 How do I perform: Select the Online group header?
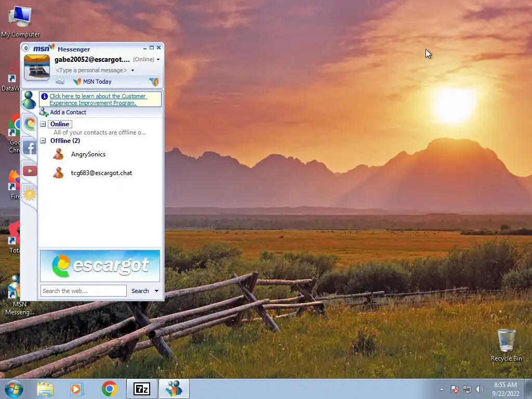tap(60, 124)
